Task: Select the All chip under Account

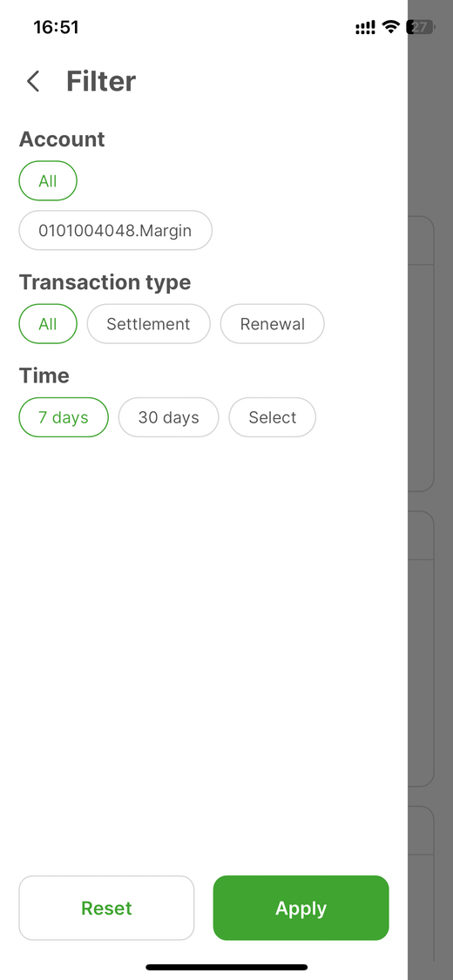Action: pos(48,180)
